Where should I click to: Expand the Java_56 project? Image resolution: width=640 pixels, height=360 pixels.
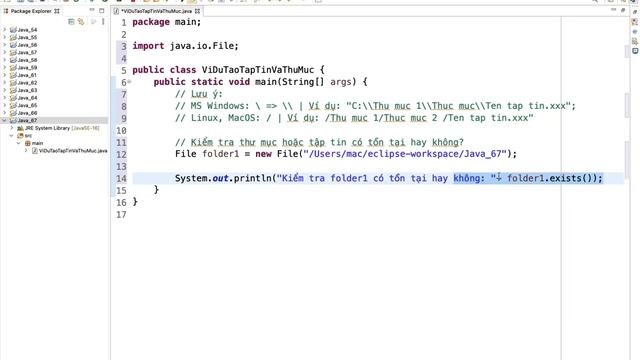[x=4, y=44]
